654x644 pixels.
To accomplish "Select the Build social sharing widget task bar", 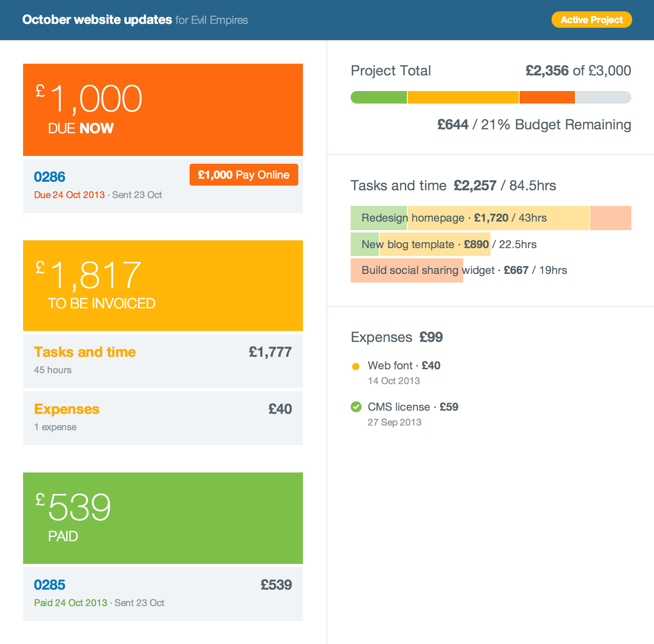I will 407,270.
